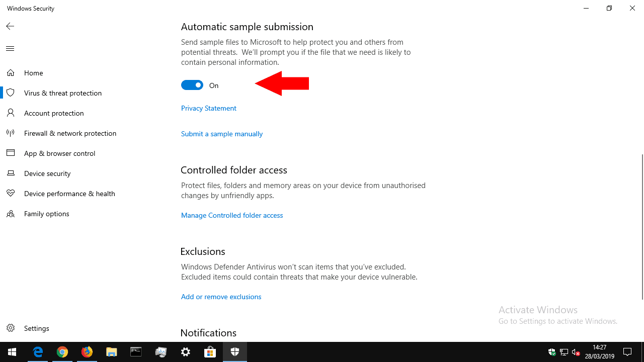644x362 pixels.
Task: Click the On label beside the toggle
Action: [214, 85]
